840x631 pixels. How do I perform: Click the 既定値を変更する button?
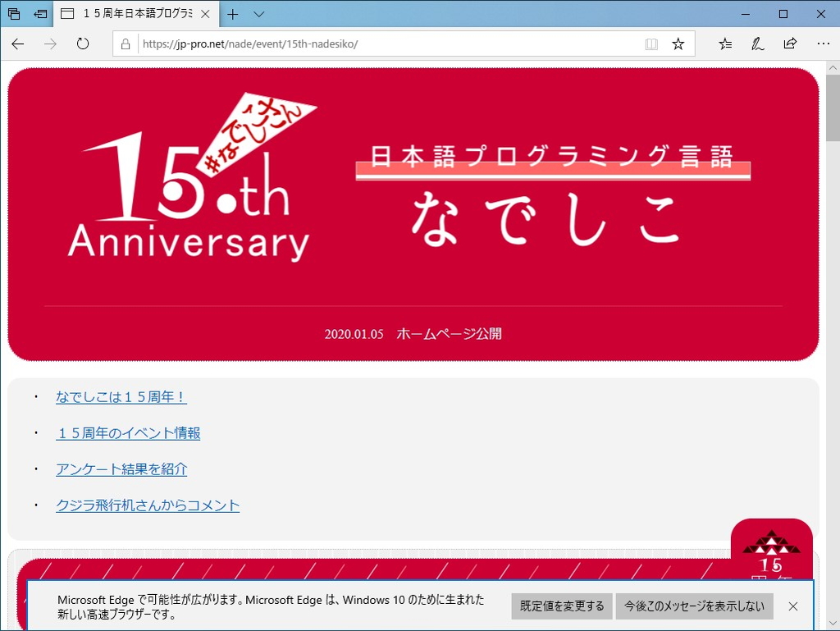(x=561, y=606)
